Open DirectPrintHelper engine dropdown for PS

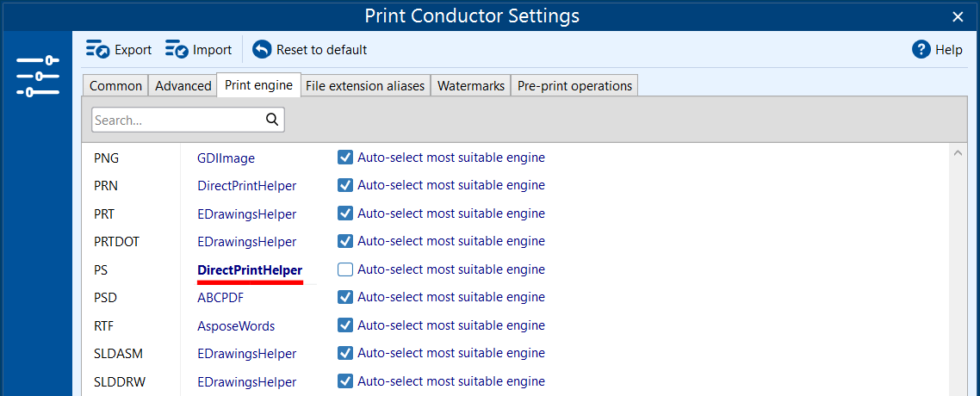click(250, 270)
